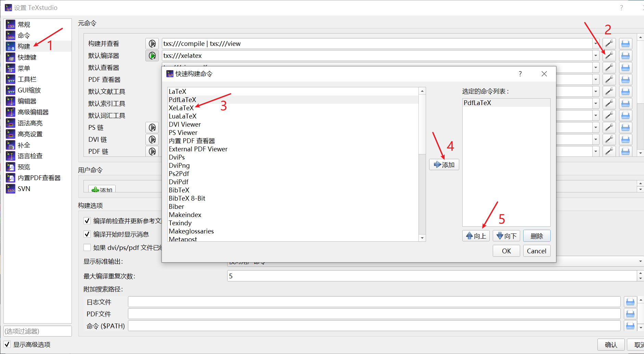Expand the PS 链 dropdown arrow
The image size is (644, 354).
596,127
